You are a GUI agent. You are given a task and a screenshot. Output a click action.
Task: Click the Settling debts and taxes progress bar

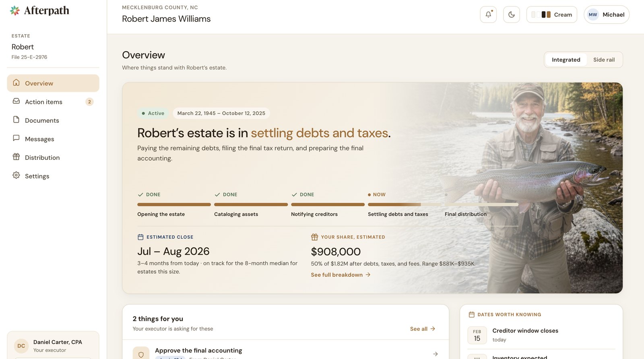(x=405, y=204)
